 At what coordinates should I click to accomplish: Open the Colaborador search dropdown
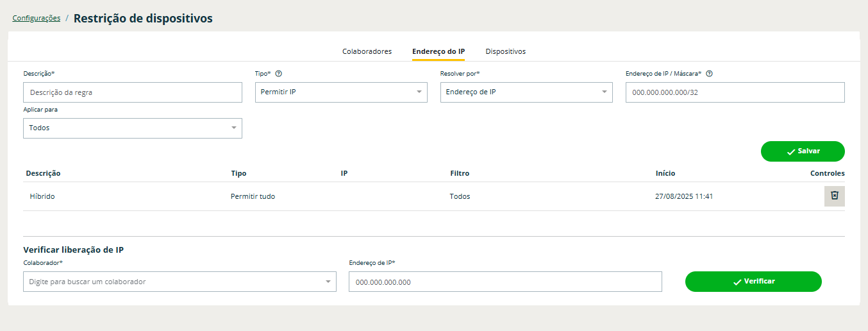click(179, 282)
